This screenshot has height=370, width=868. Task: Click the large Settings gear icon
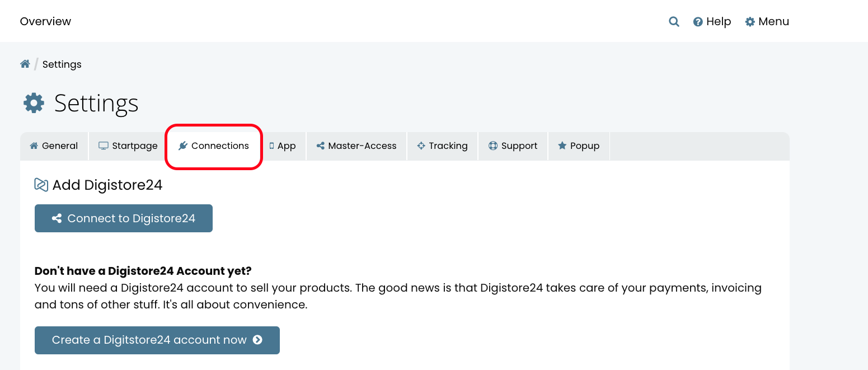point(34,104)
